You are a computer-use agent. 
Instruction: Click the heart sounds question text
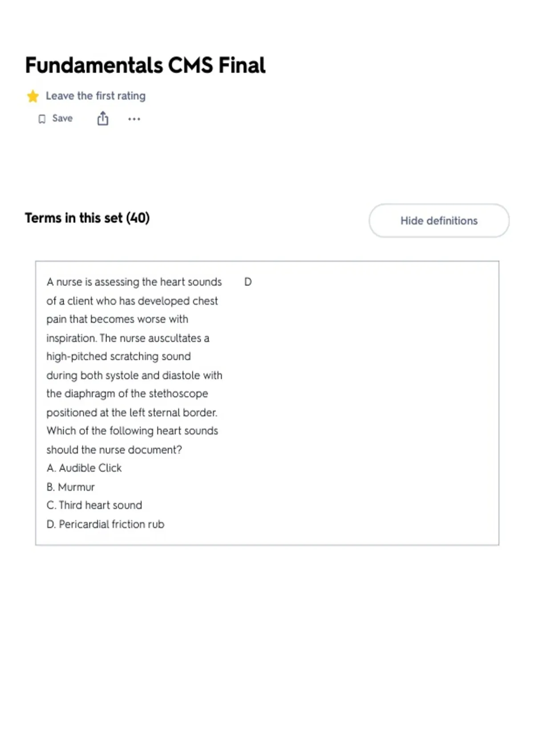134,366
